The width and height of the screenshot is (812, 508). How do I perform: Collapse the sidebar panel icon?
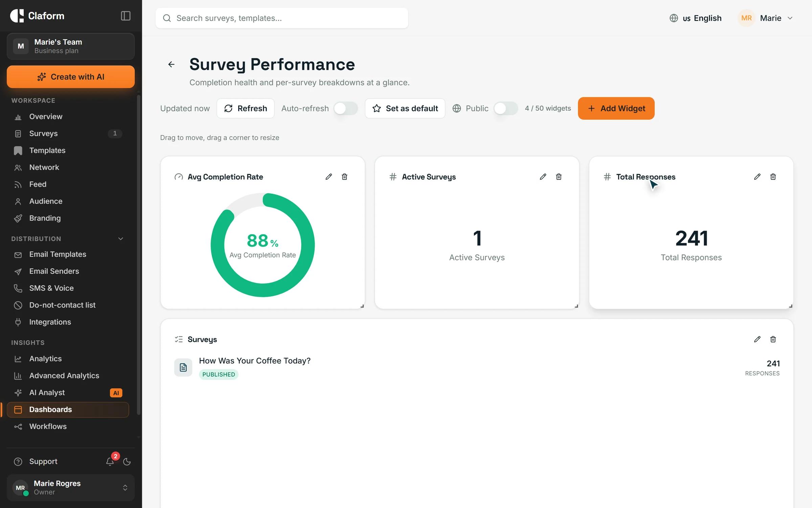pyautogui.click(x=126, y=16)
